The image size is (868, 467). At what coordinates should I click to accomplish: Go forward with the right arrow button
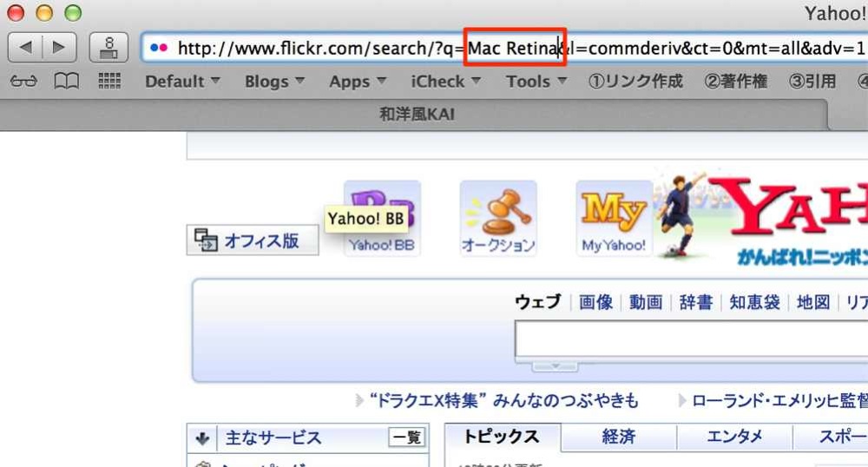59,48
